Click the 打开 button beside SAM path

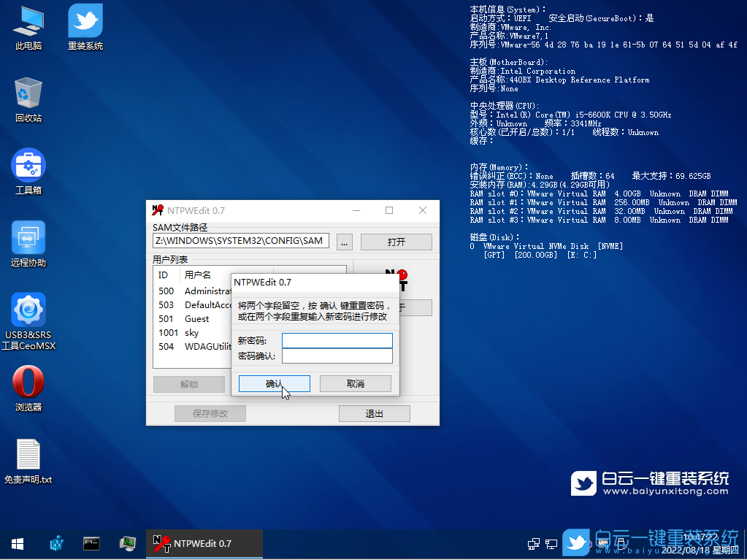[x=396, y=242]
